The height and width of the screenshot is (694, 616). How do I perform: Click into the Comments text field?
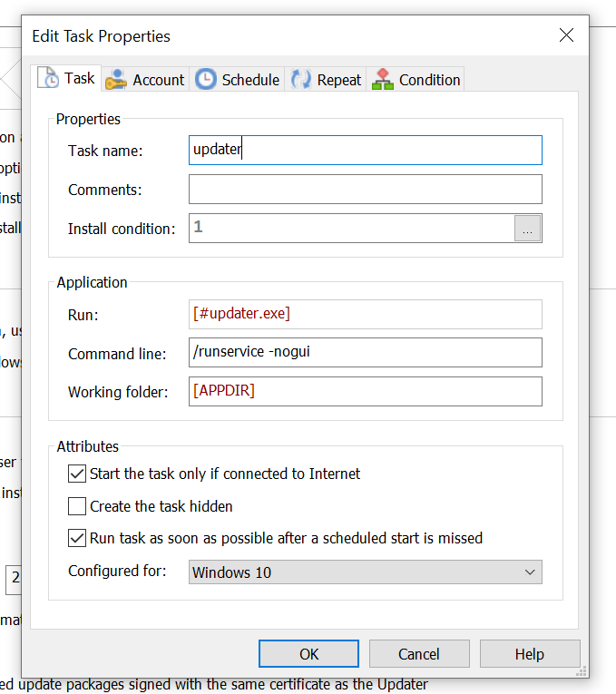pyautogui.click(x=365, y=190)
